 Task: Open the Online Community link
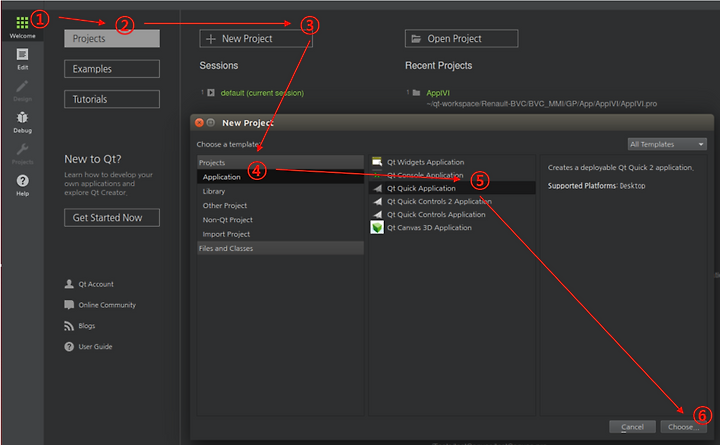coord(107,305)
